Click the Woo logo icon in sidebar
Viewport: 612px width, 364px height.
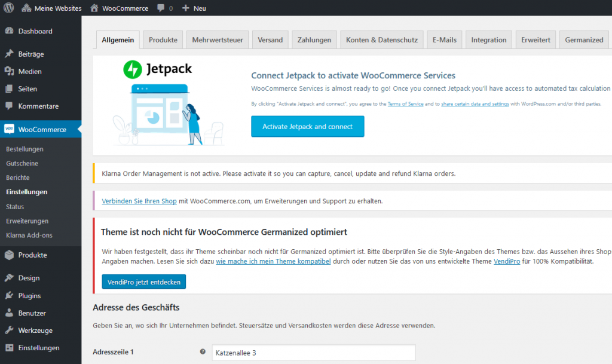click(x=10, y=129)
